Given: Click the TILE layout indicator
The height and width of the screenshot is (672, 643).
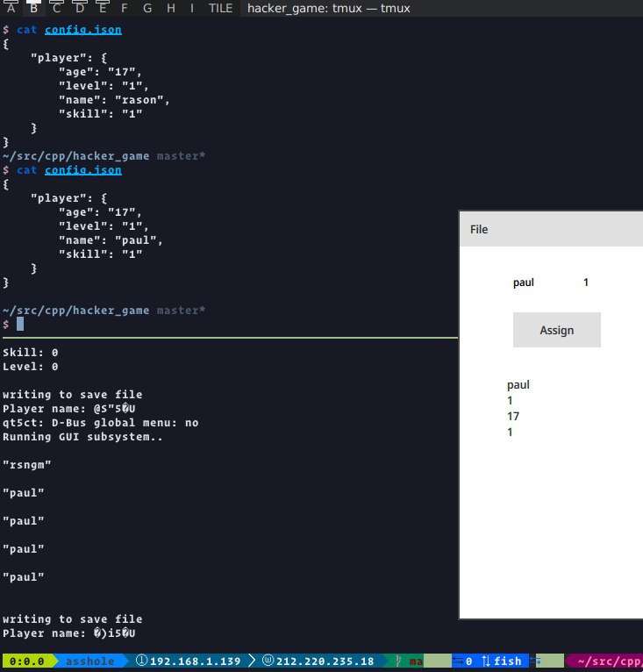Looking at the screenshot, I should coord(220,8).
